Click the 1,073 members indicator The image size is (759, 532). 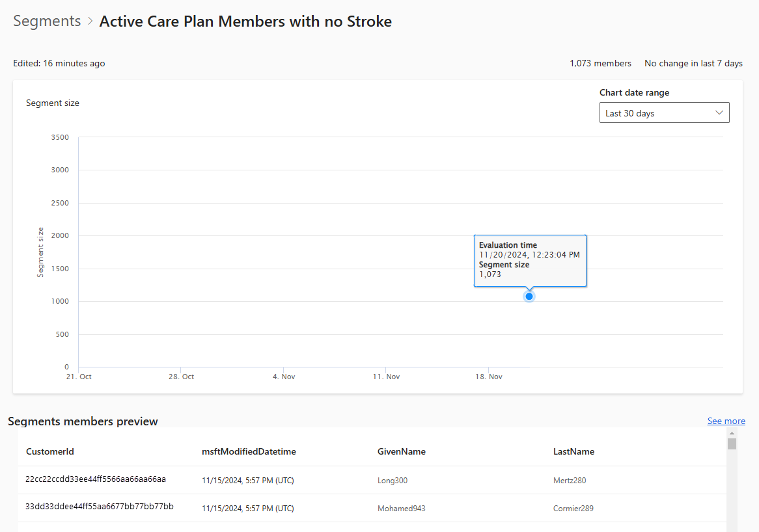click(x=600, y=63)
